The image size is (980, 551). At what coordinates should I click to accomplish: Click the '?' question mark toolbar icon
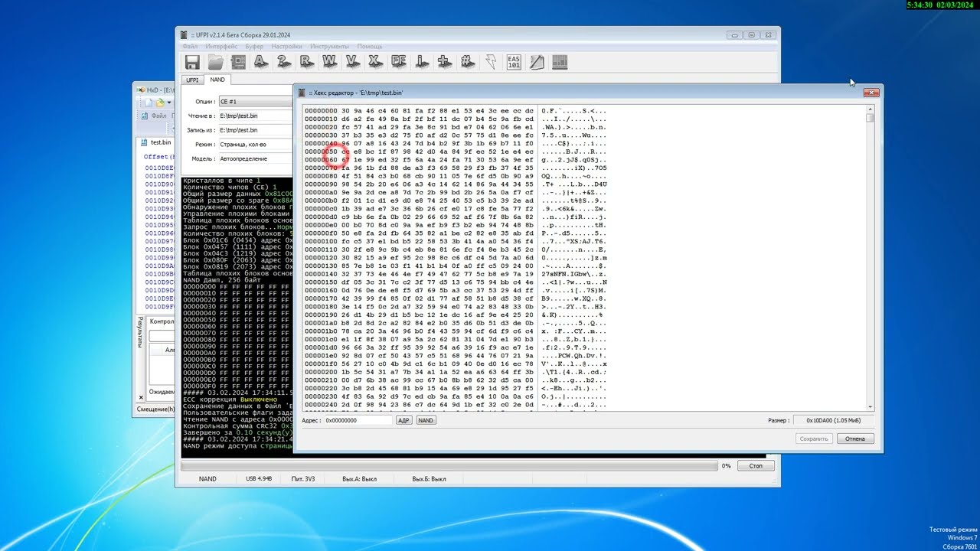(284, 62)
